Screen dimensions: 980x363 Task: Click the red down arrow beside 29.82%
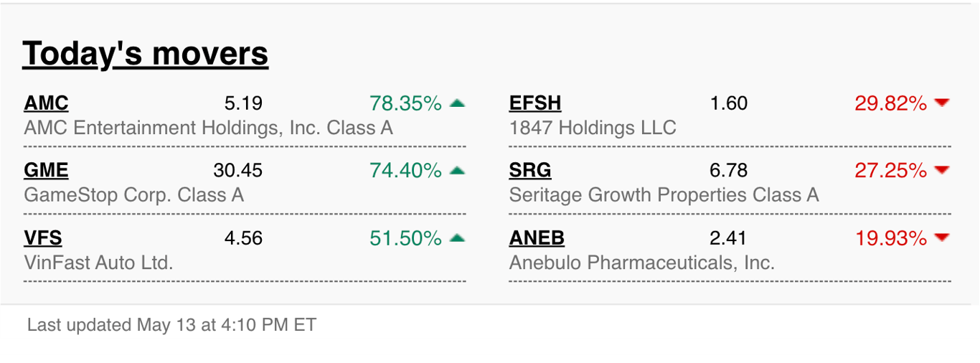point(942,103)
